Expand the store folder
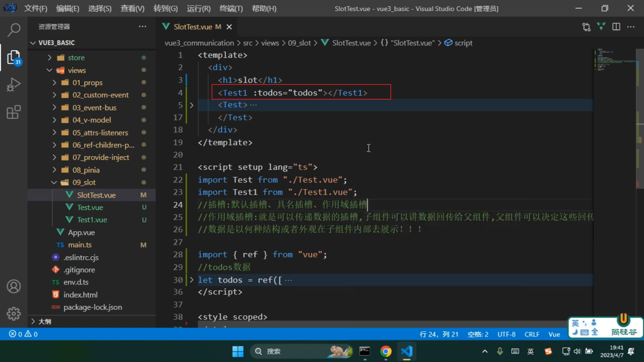 tap(50, 58)
